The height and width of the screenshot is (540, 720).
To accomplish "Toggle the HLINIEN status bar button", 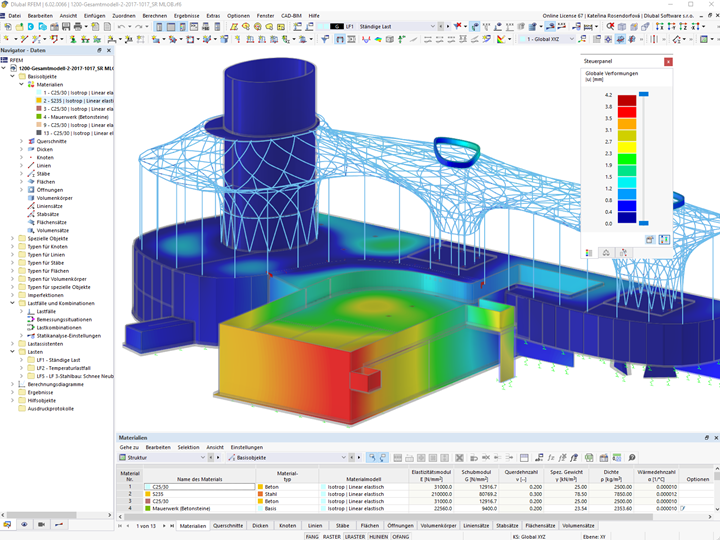I will [378, 536].
